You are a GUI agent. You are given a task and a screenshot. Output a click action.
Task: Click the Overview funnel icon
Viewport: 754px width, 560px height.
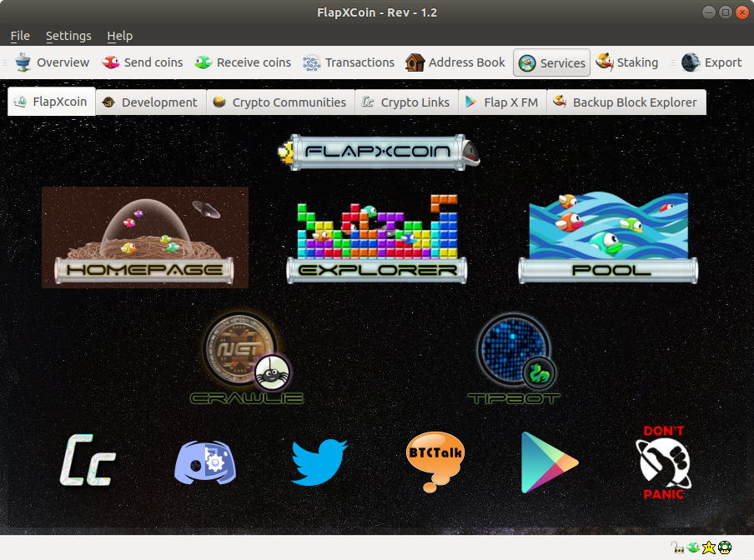click(23, 62)
